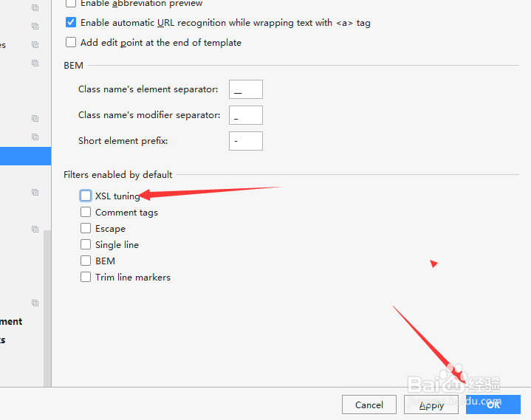Enable the BEM filter checkbox
Screen dimensions: 531x420
(x=86, y=261)
